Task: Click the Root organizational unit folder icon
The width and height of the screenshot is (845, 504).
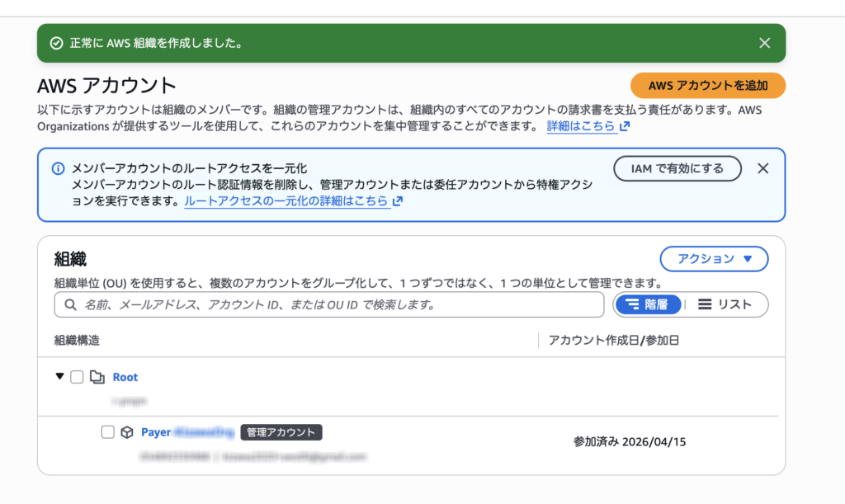Action: 97,377
